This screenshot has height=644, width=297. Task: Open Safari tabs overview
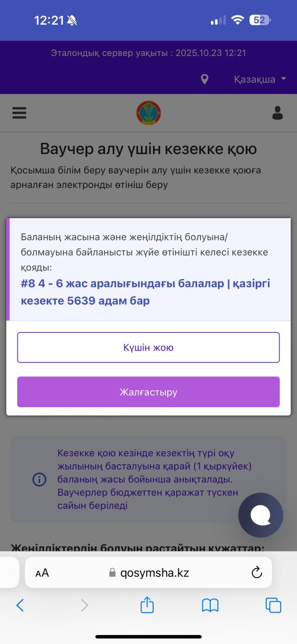(273, 605)
